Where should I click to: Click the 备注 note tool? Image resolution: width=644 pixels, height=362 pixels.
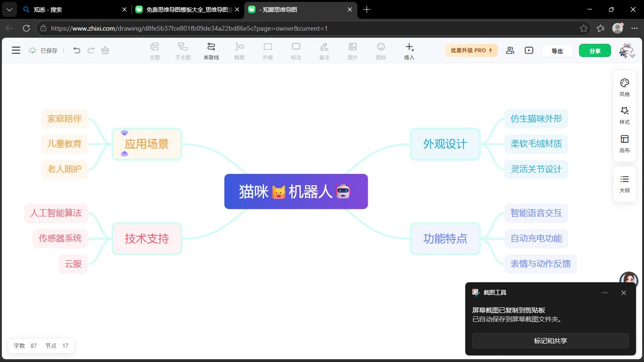324,51
